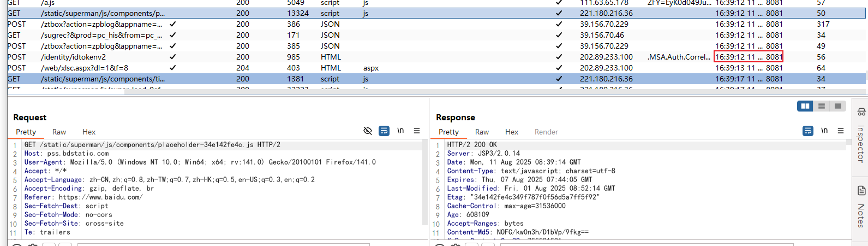This screenshot has height=246, width=868.
Task: Toggle show newline characters in Request
Action: click(400, 131)
